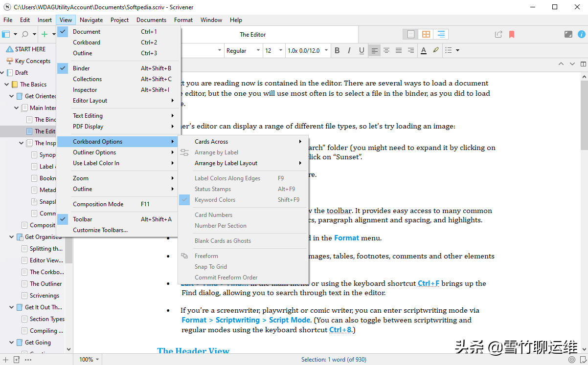Toggle Composition Mode in View menu
Screen dimensions: 588x365
click(x=118, y=204)
